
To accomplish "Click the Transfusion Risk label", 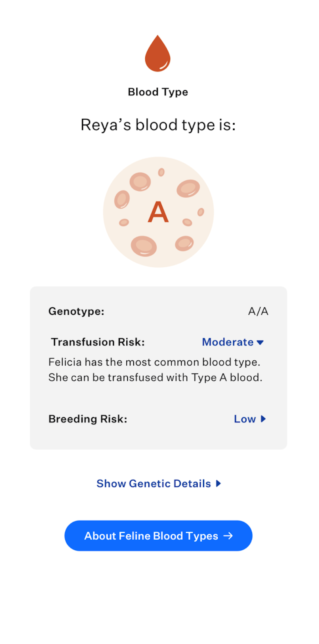I will pos(98,342).
